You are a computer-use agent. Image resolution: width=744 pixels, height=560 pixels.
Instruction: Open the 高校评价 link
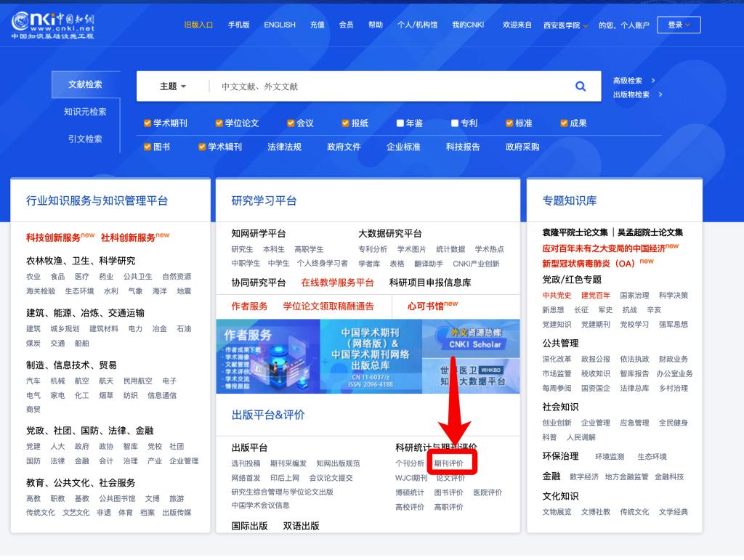pyautogui.click(x=410, y=508)
